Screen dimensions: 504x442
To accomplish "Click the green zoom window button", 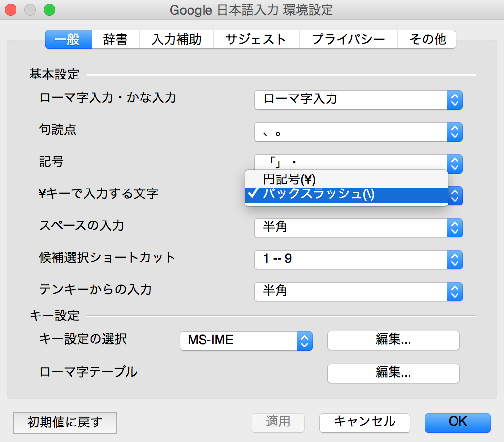I will click(x=49, y=10).
